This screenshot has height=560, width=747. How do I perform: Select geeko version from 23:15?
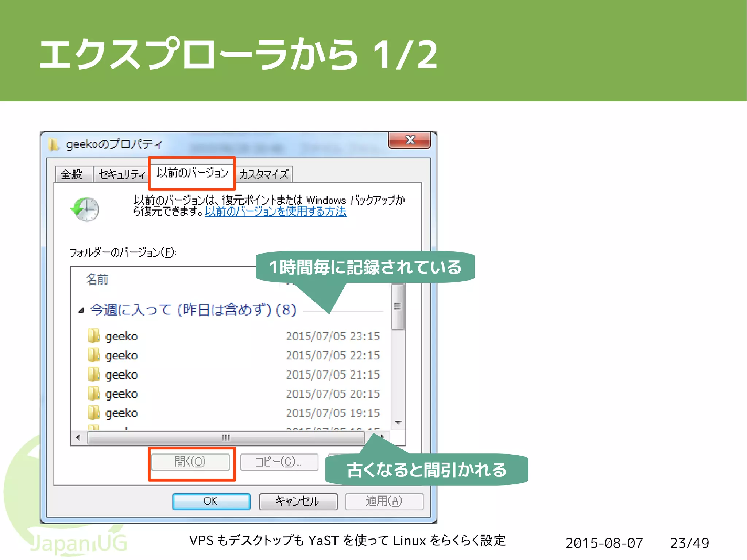pos(233,336)
